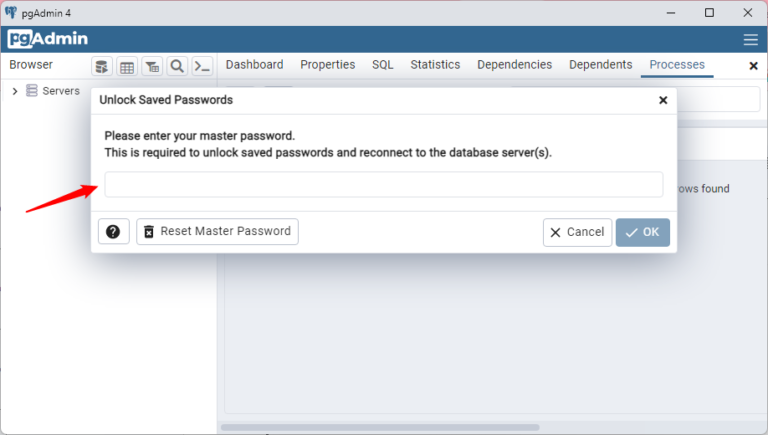Open the Properties tab
768x435 pixels.
point(327,65)
